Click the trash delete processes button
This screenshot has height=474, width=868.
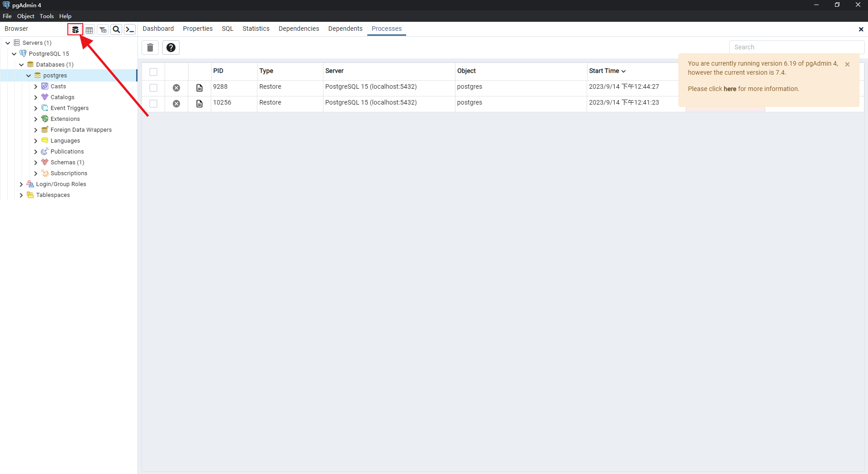(x=150, y=48)
